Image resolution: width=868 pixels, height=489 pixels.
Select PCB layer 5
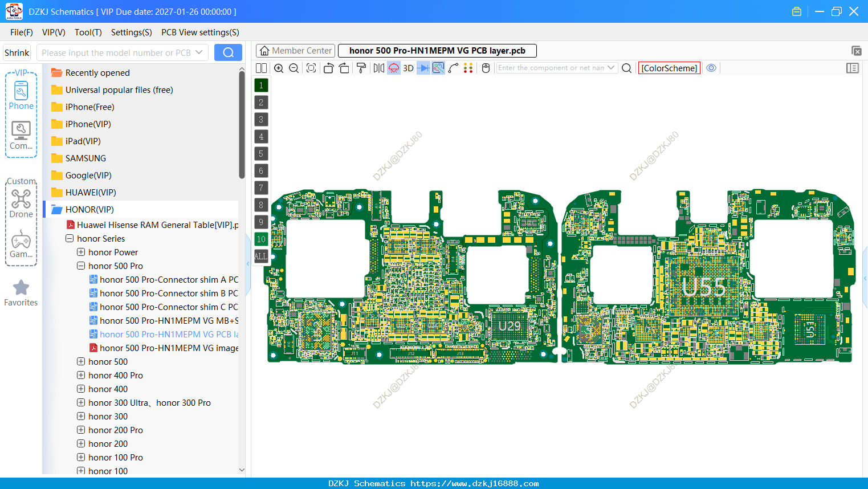pyautogui.click(x=261, y=154)
